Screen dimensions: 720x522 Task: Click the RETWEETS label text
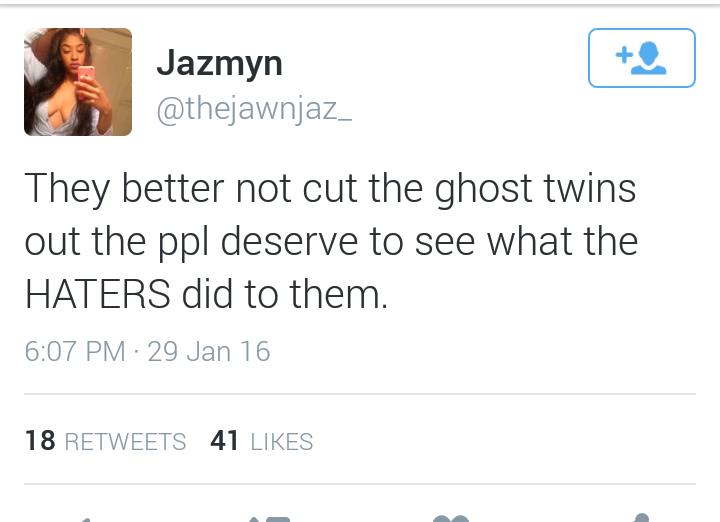coord(125,442)
